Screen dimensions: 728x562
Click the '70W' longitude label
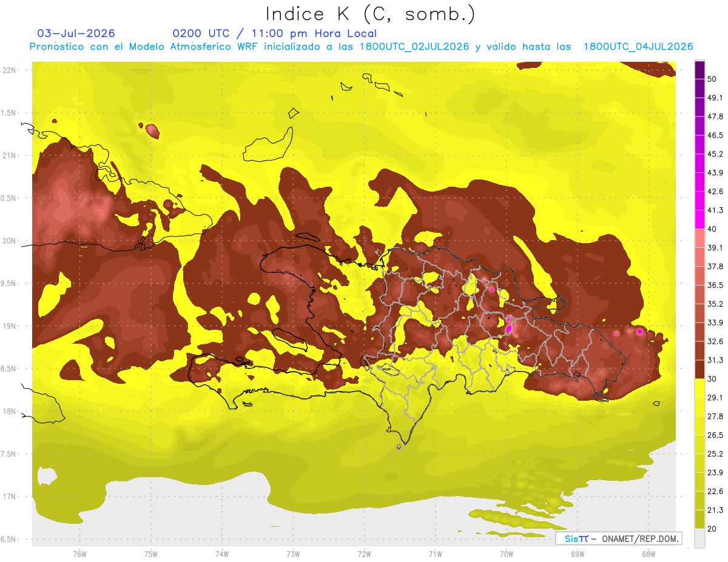click(x=507, y=554)
